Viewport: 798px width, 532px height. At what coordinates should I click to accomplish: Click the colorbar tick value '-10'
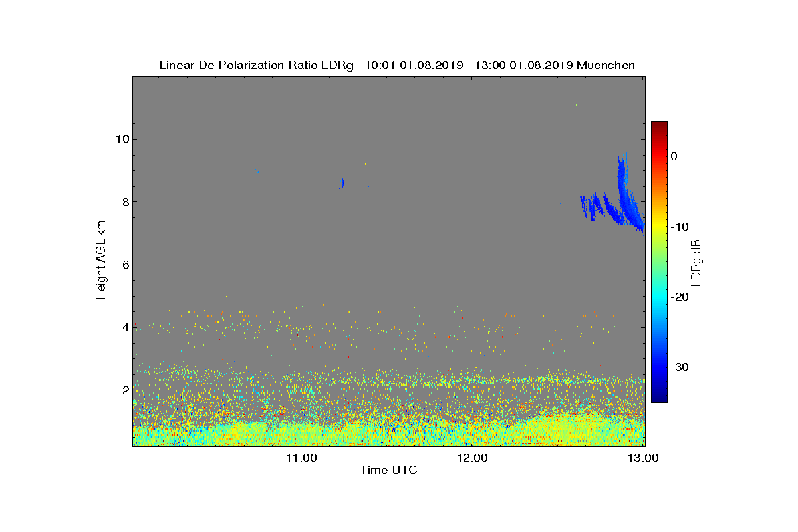click(680, 227)
